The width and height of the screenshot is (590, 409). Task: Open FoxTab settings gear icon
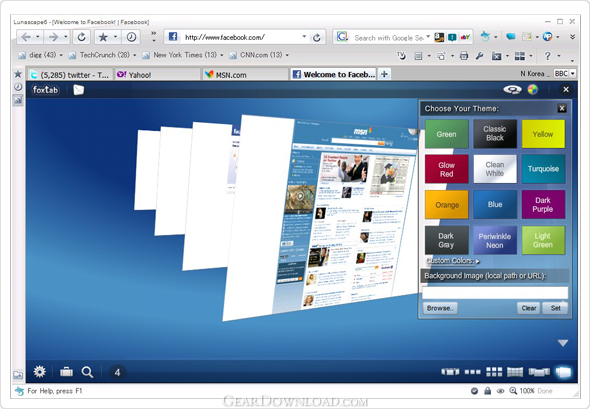point(40,372)
